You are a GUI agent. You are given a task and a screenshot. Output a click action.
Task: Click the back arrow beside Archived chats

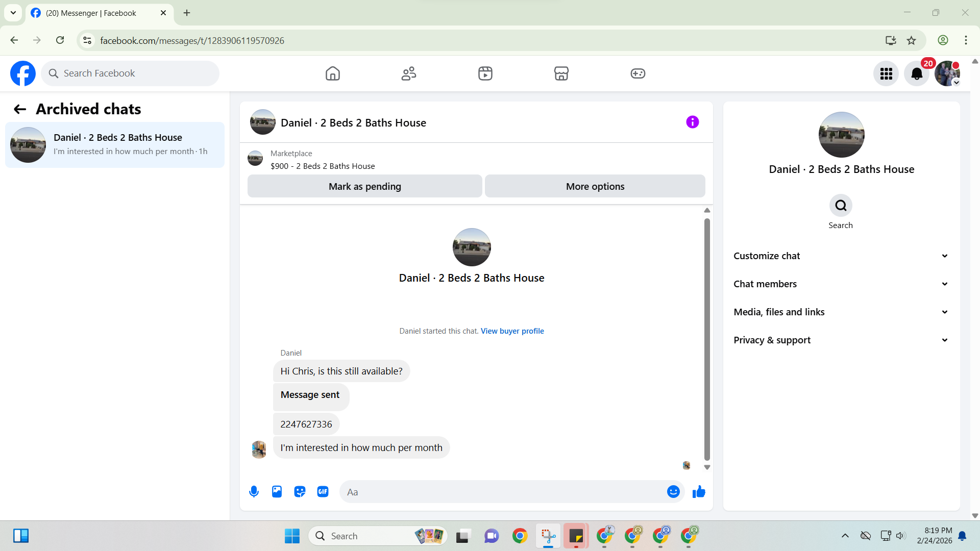tap(20, 109)
